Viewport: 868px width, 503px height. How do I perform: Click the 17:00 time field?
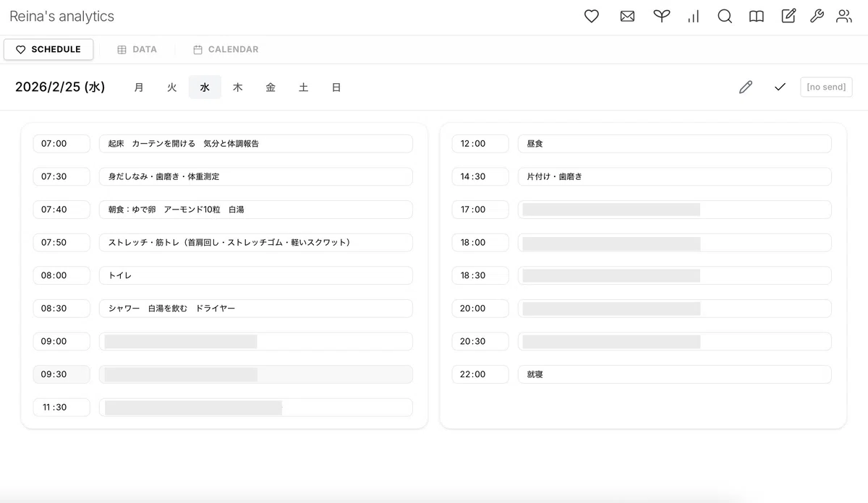[x=480, y=210]
